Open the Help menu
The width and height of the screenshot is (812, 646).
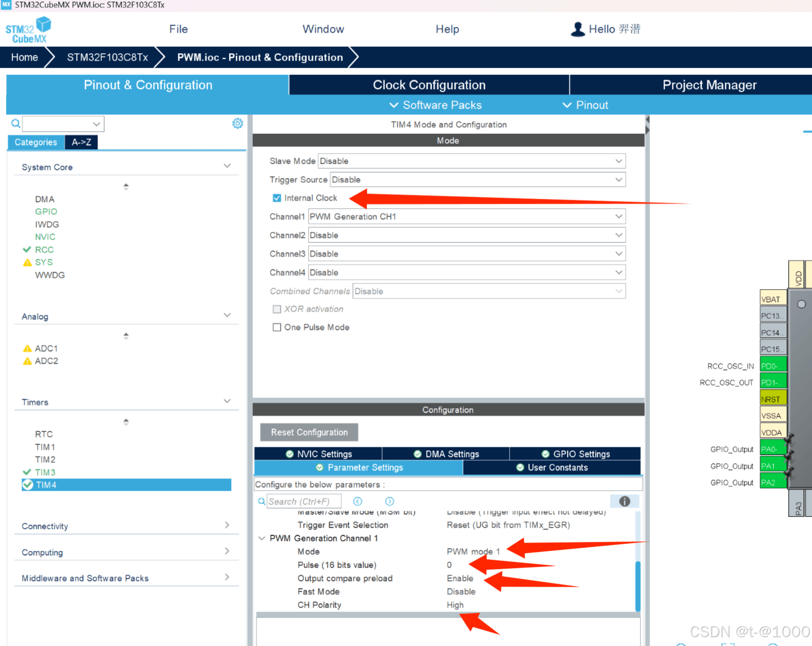click(447, 29)
